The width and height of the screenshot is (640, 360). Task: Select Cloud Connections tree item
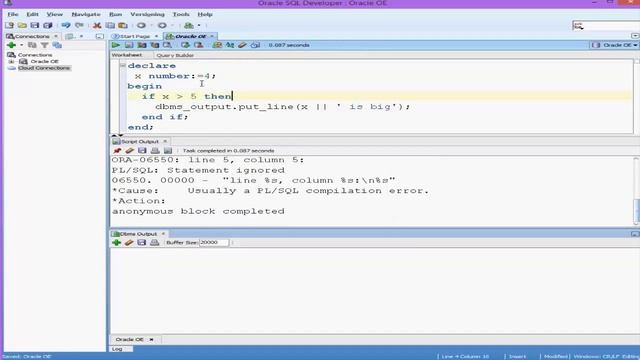(x=44, y=68)
